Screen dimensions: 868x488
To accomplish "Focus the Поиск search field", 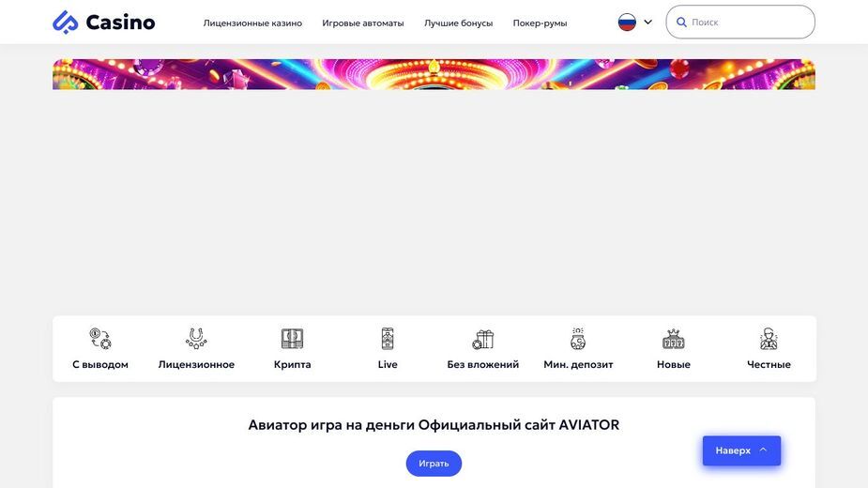I will click(740, 23).
